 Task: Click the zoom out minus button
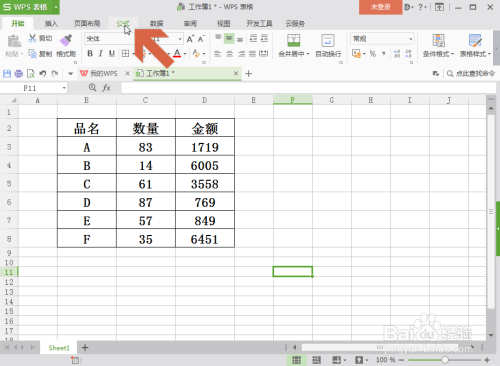coord(401,360)
